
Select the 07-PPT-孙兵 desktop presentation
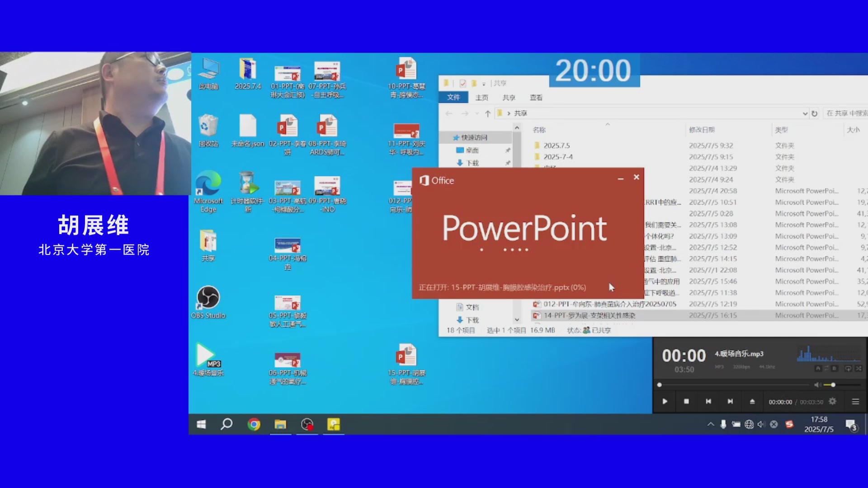327,80
